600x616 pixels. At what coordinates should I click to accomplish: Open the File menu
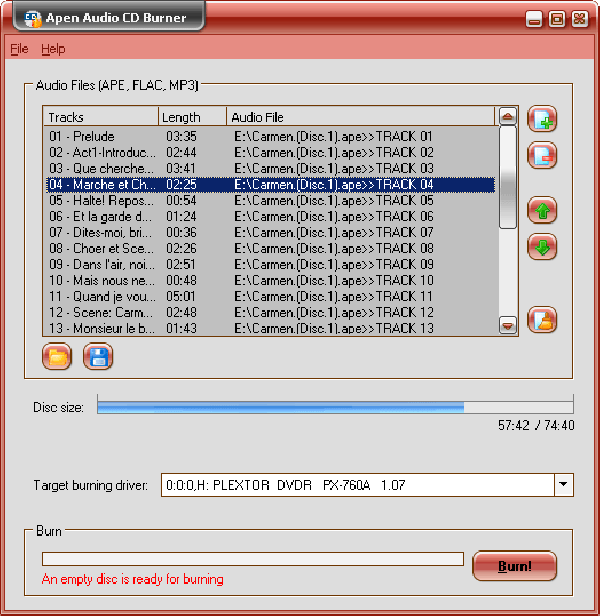pos(19,49)
